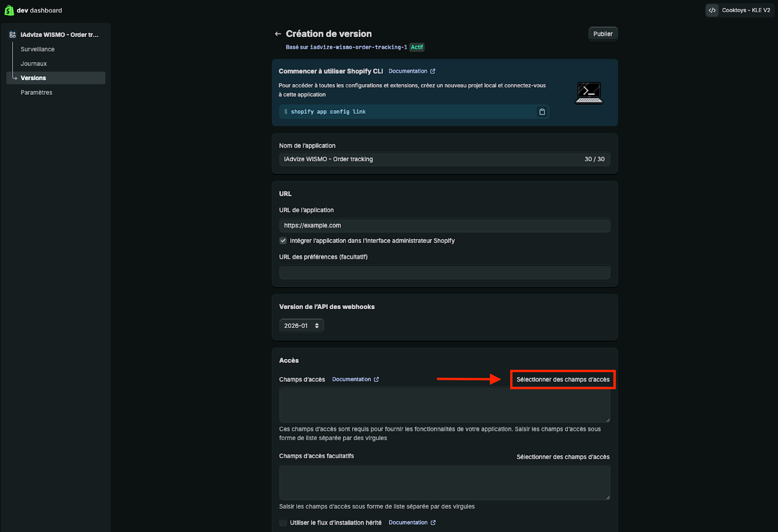
Task: Enable Utiliser le flux d'installation hérité
Action: click(x=283, y=523)
